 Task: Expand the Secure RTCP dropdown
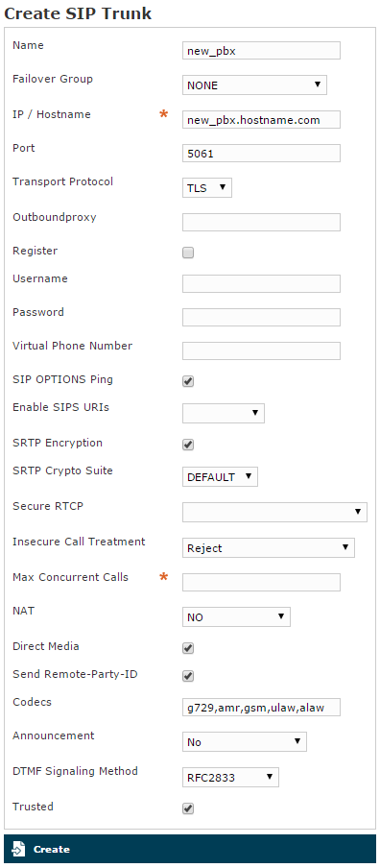pyautogui.click(x=274, y=512)
